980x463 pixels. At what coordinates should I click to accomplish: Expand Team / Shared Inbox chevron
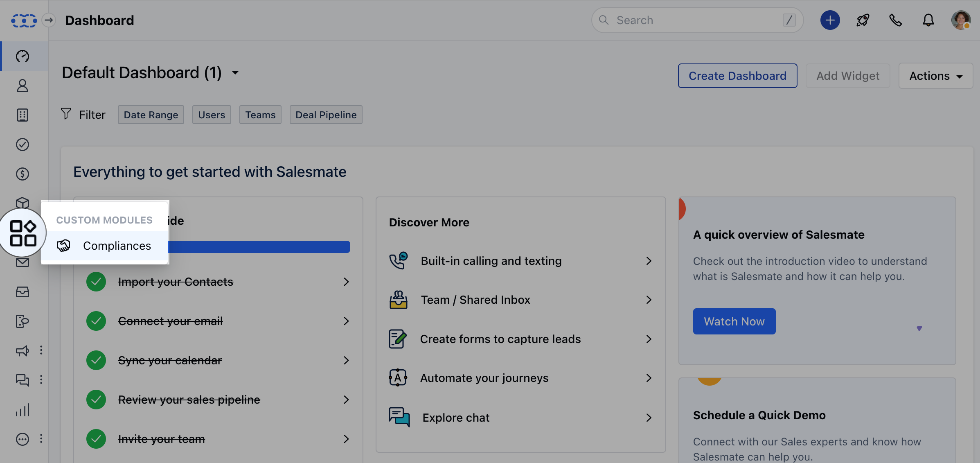(x=649, y=300)
